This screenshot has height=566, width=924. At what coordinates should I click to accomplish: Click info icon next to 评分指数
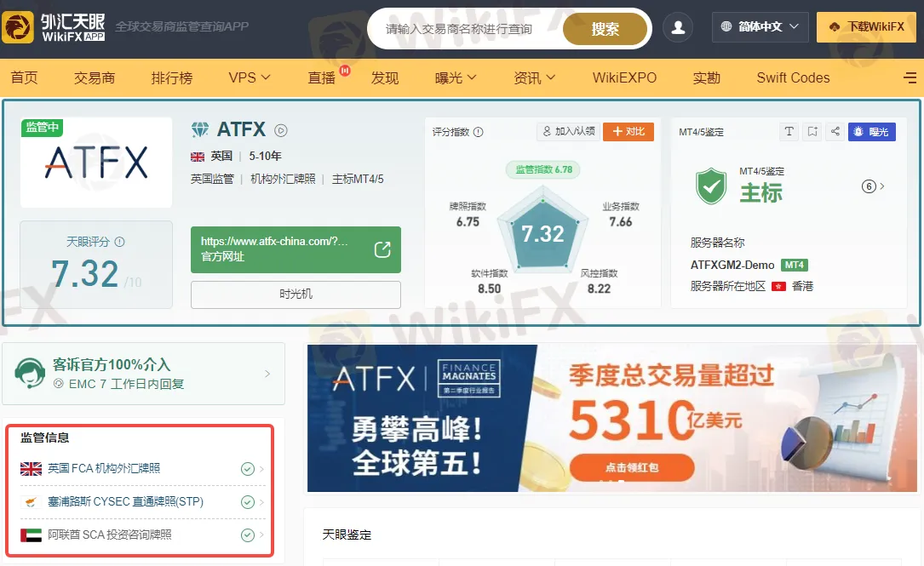point(479,132)
